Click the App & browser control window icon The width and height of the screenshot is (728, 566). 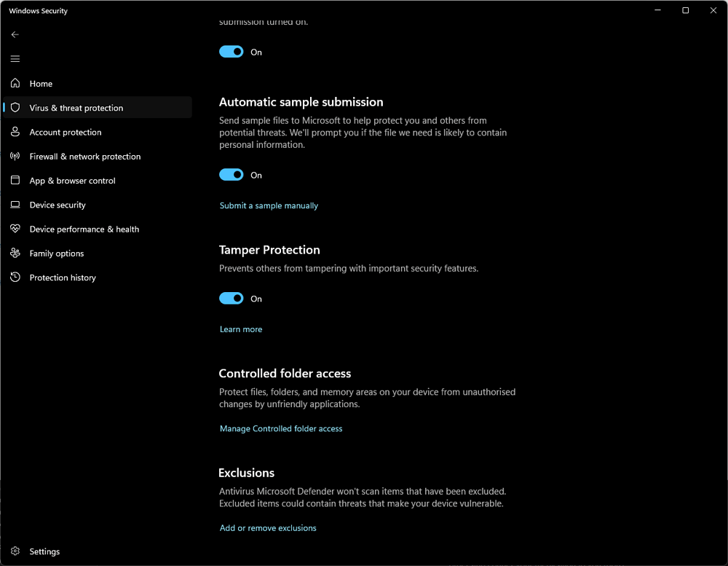pyautogui.click(x=15, y=181)
